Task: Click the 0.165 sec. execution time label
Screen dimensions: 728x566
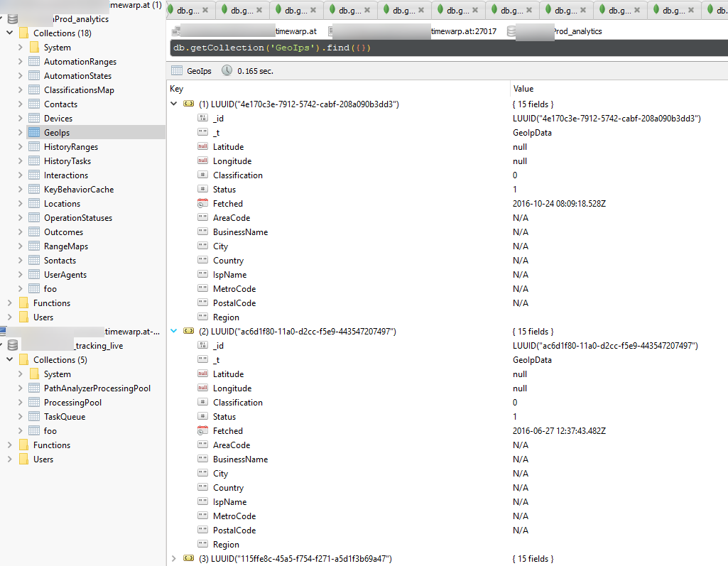Action: click(x=255, y=71)
